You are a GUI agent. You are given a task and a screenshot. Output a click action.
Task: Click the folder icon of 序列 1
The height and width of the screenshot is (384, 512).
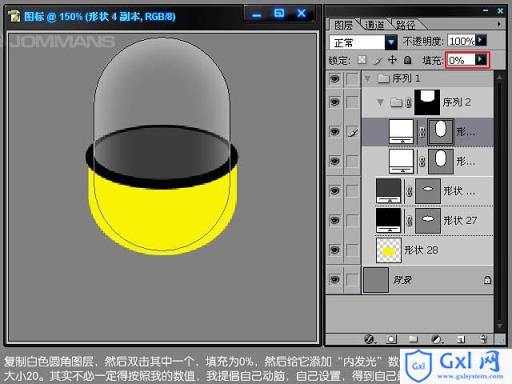point(384,79)
